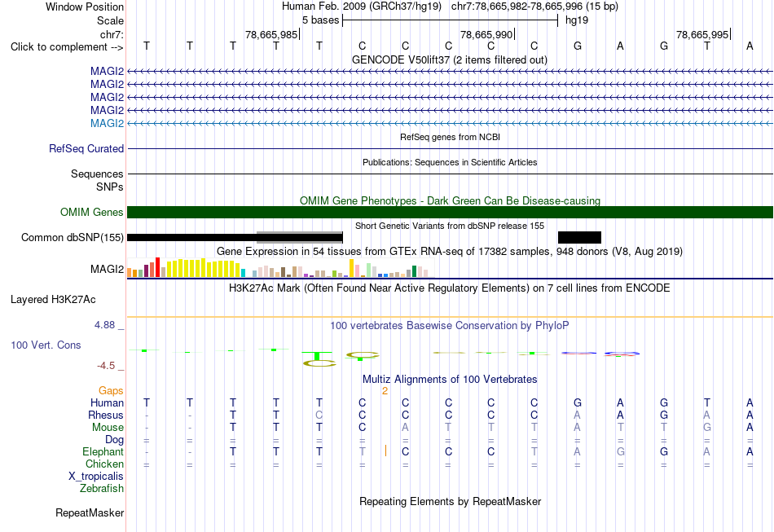The width and height of the screenshot is (774, 532).
Task: Click the 'Chicken' alignment row label
Action: coord(104,464)
